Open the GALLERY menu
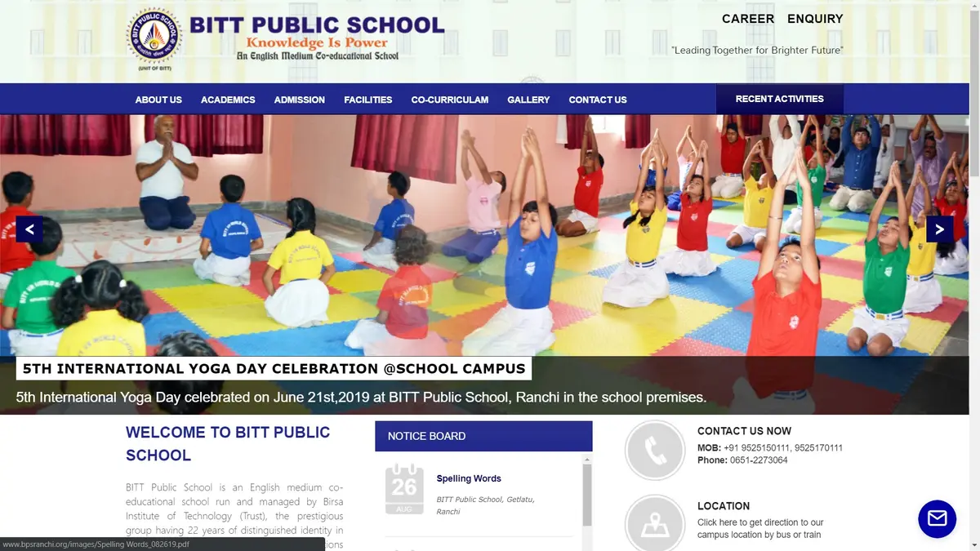The image size is (980, 551). tap(528, 100)
